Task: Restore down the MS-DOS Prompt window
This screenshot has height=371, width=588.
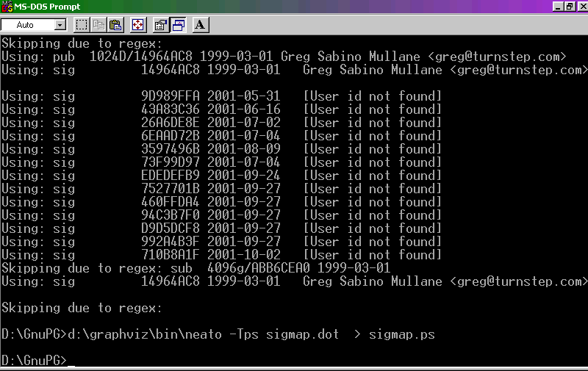Action: coord(568,7)
